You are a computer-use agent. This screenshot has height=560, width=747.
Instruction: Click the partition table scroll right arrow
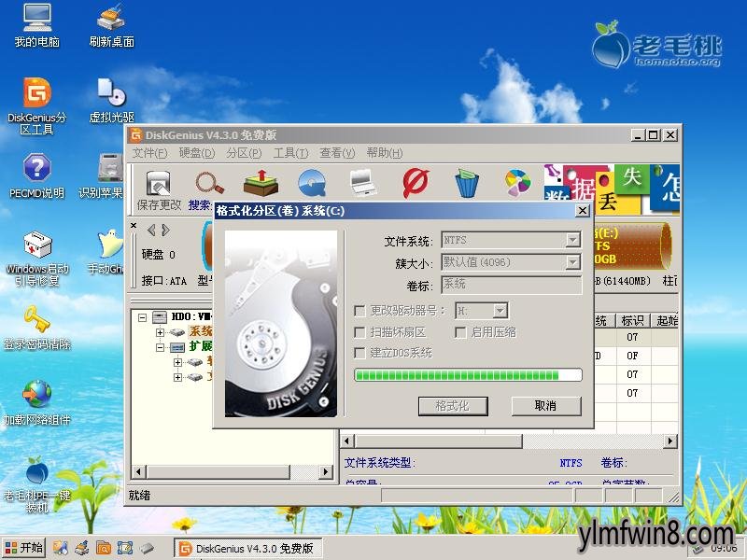[x=670, y=441]
